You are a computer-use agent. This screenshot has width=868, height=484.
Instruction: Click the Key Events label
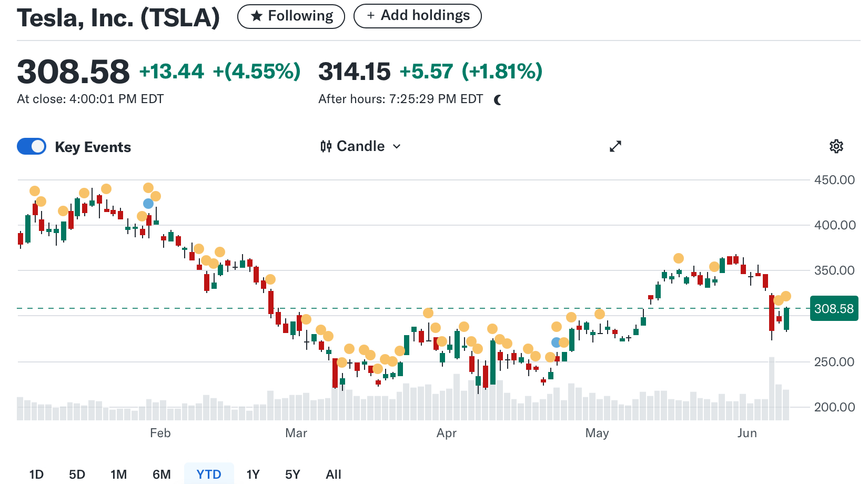[93, 147]
